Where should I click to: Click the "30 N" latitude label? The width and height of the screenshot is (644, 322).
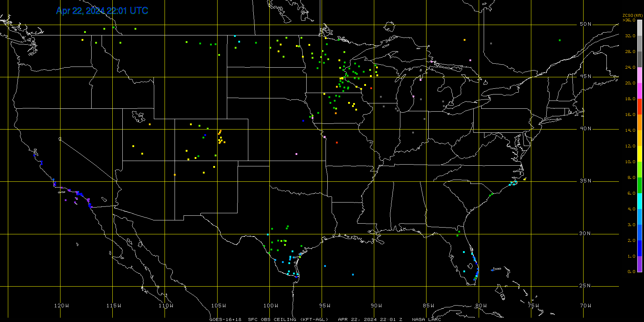(x=586, y=234)
